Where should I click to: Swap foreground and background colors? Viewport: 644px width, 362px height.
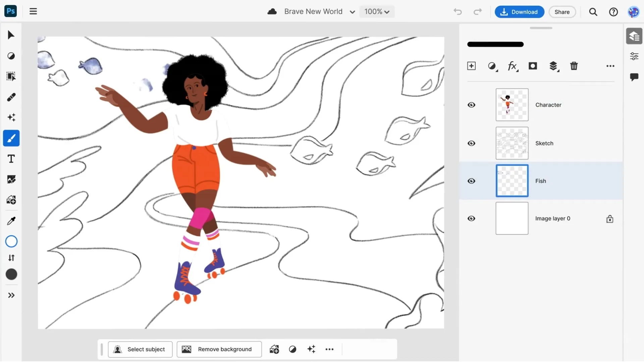coord(11,258)
